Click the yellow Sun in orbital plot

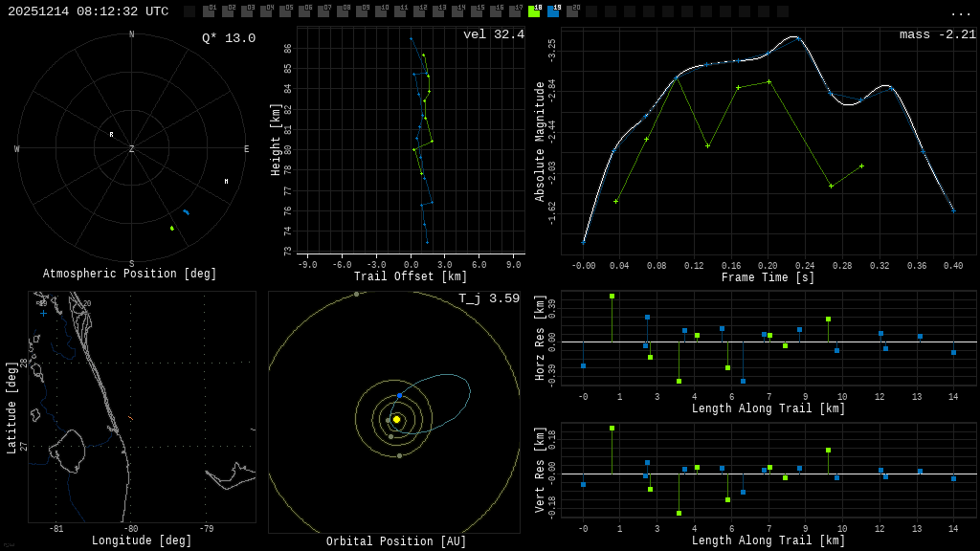(x=396, y=419)
